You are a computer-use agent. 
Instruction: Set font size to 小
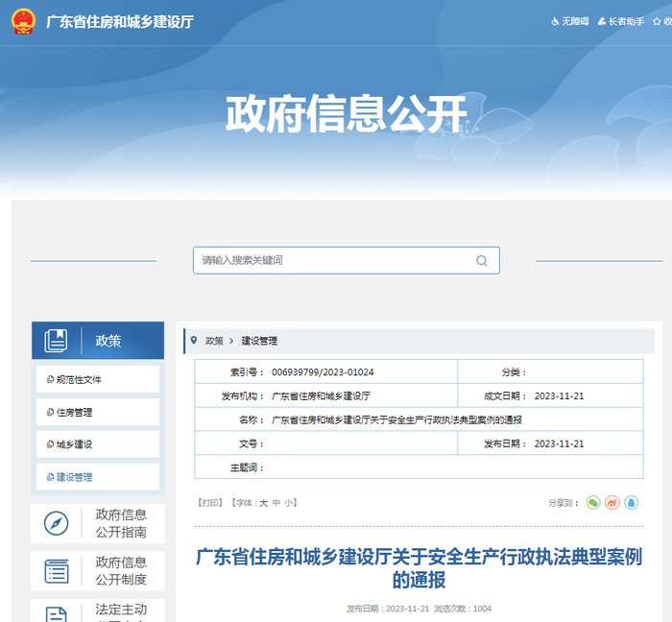tap(289, 503)
